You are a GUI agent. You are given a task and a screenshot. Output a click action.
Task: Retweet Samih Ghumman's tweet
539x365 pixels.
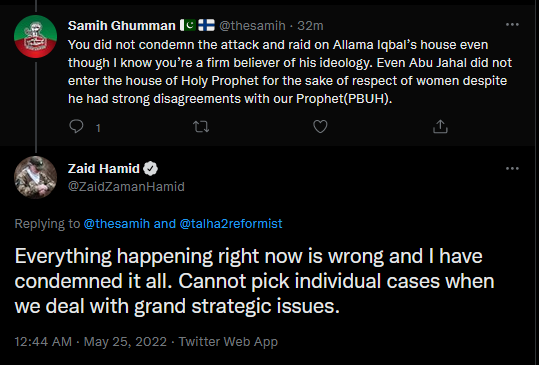click(x=201, y=127)
